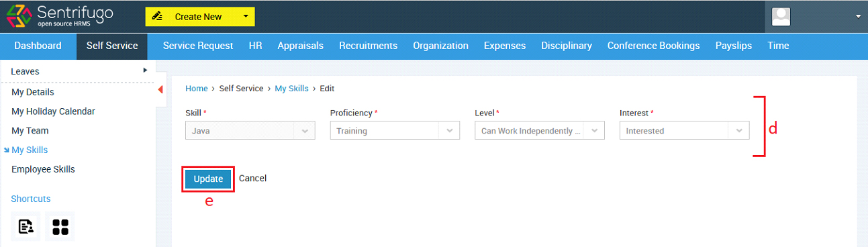Click the Cancel link
This screenshot has width=868, height=247.
tap(253, 179)
